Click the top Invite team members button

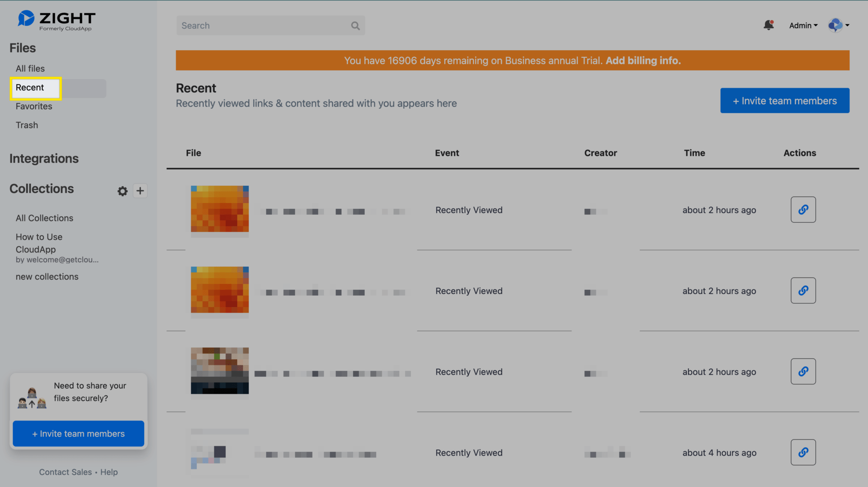[x=784, y=101]
